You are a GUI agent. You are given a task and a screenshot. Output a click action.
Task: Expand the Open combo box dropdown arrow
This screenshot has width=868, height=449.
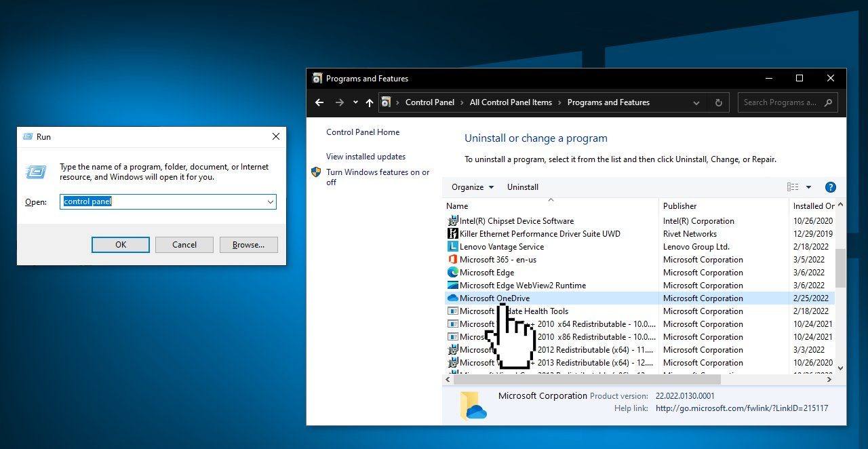click(x=270, y=201)
